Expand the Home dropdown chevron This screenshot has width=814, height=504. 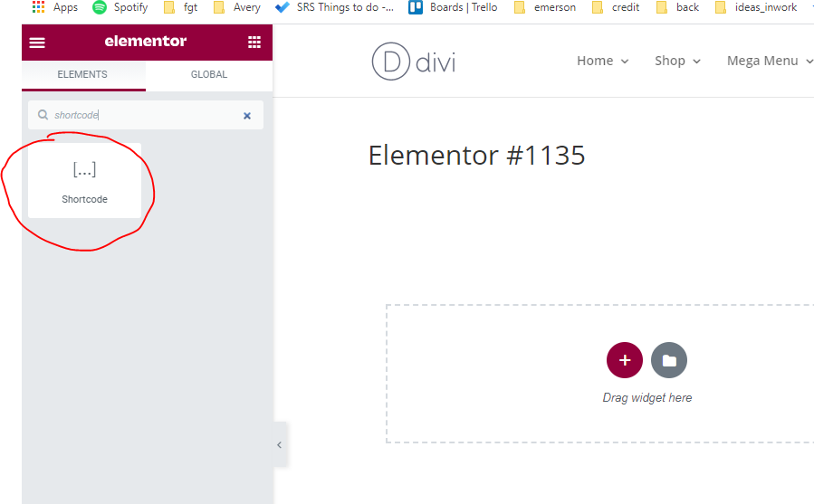point(625,62)
